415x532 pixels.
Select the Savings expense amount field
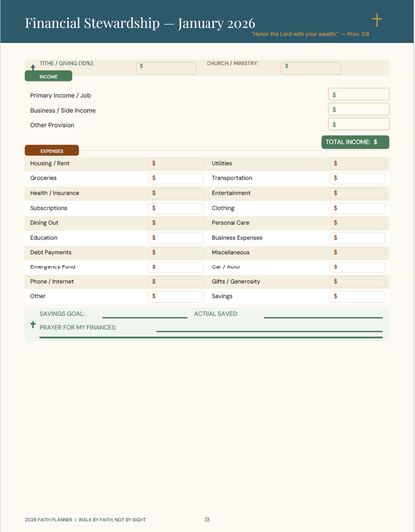357,296
